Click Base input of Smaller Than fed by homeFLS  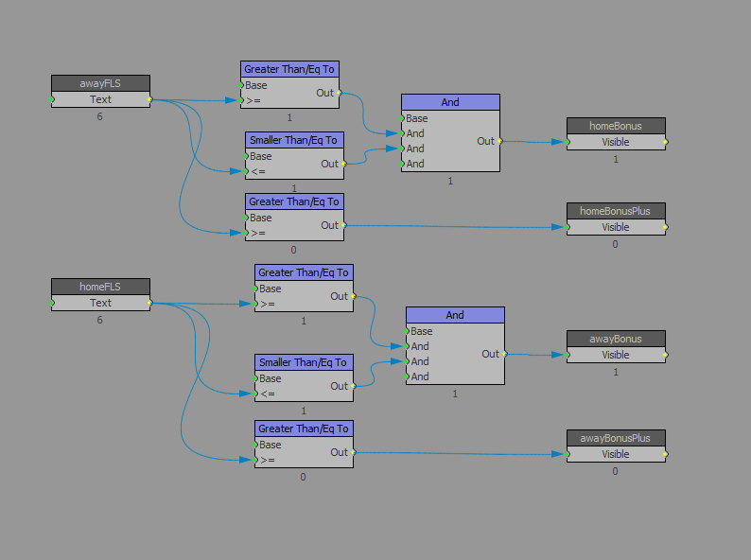[x=255, y=378]
